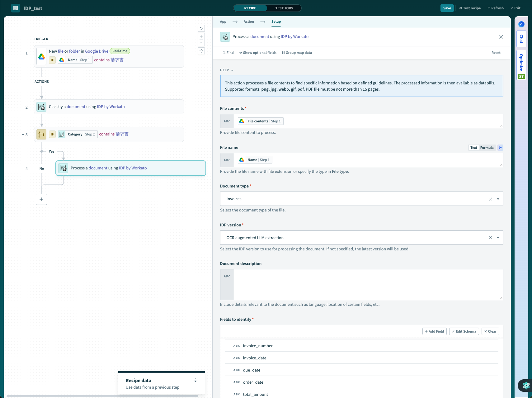Clear the IDP version selection
Image resolution: width=532 pixels, height=398 pixels.
(491, 238)
